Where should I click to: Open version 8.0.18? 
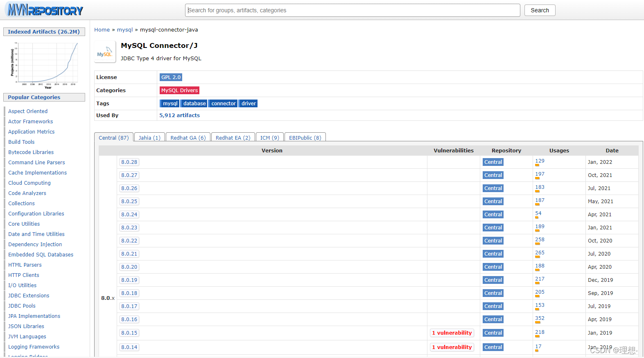129,293
